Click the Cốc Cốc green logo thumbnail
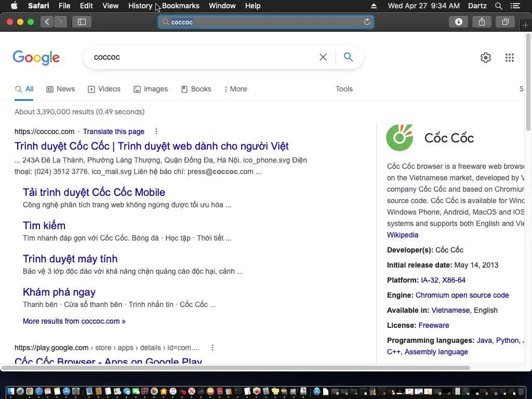The width and height of the screenshot is (532, 399). click(400, 137)
